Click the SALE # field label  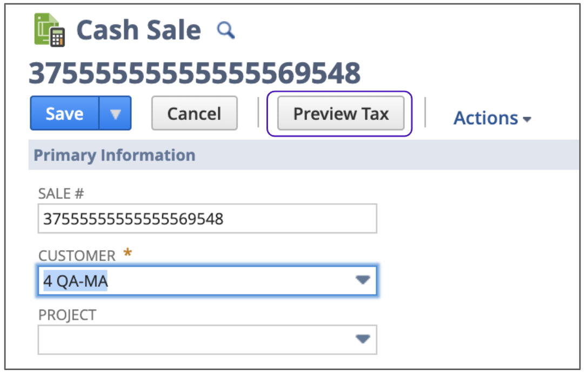pyautogui.click(x=62, y=193)
